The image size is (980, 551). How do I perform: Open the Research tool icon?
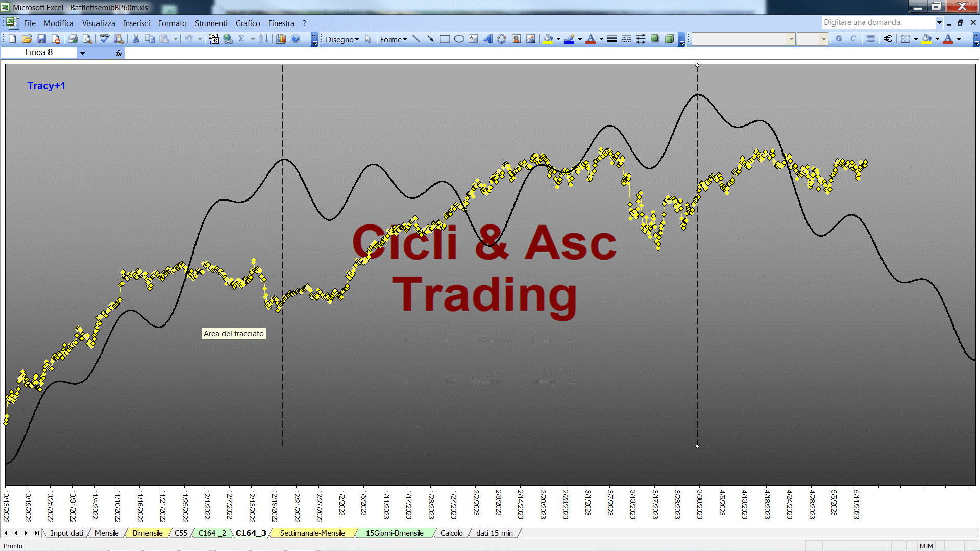119,39
